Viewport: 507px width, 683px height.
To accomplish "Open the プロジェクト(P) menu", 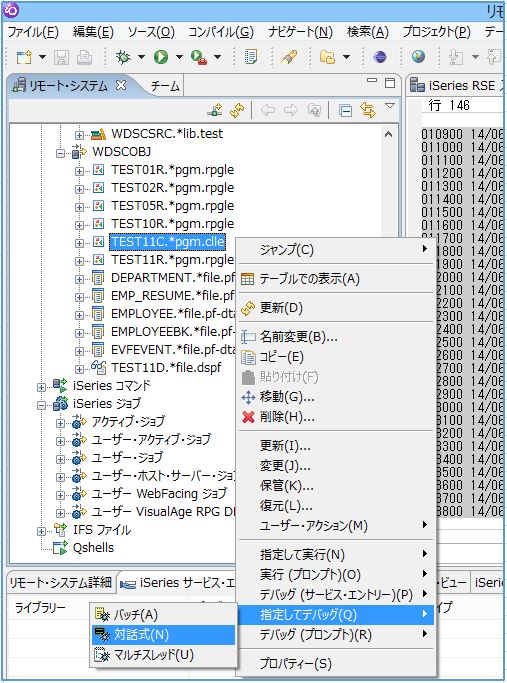I will point(436,32).
